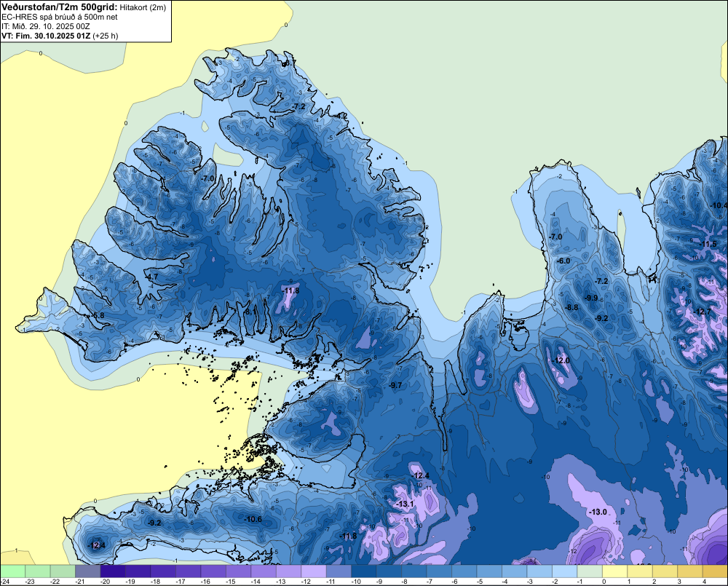Click the legend scale label "-13"

(280, 582)
